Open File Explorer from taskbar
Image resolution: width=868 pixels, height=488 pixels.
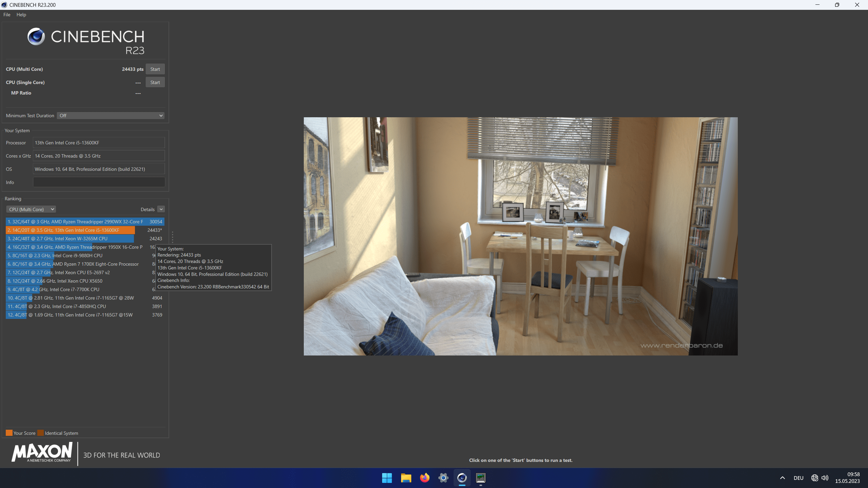(x=406, y=478)
